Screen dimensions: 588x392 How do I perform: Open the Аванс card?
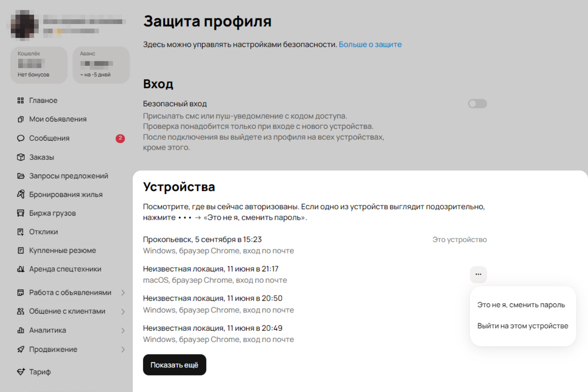tap(101, 65)
